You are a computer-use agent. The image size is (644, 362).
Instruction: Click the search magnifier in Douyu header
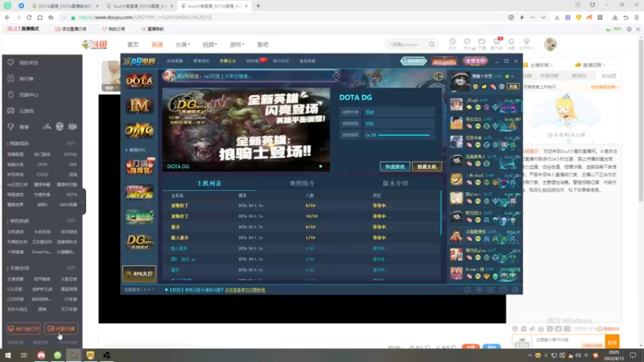point(431,44)
